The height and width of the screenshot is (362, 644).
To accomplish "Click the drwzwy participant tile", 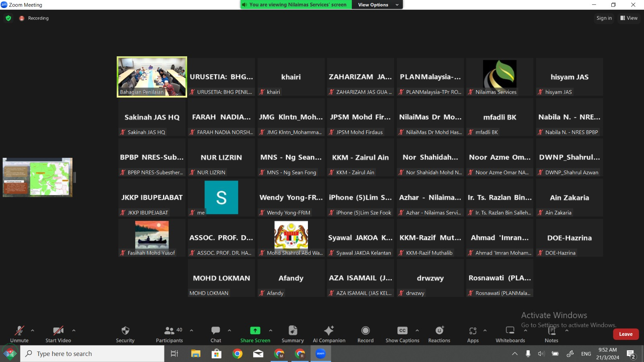I will point(430,278).
